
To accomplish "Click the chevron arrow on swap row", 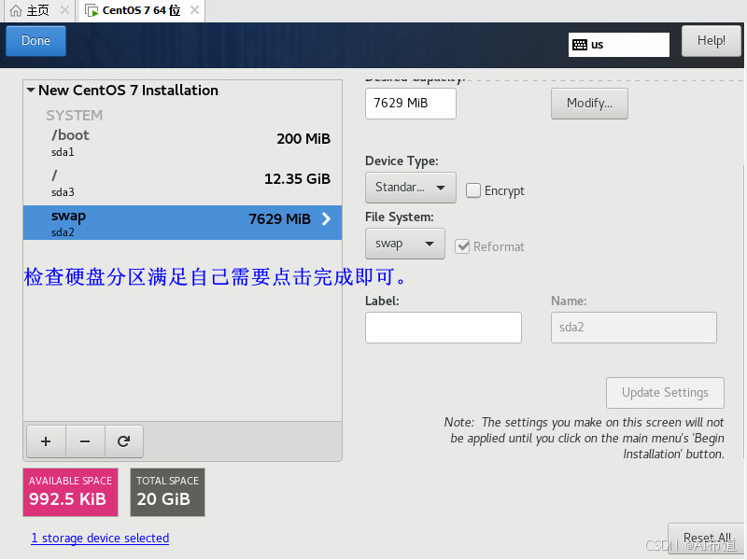I will [326, 219].
